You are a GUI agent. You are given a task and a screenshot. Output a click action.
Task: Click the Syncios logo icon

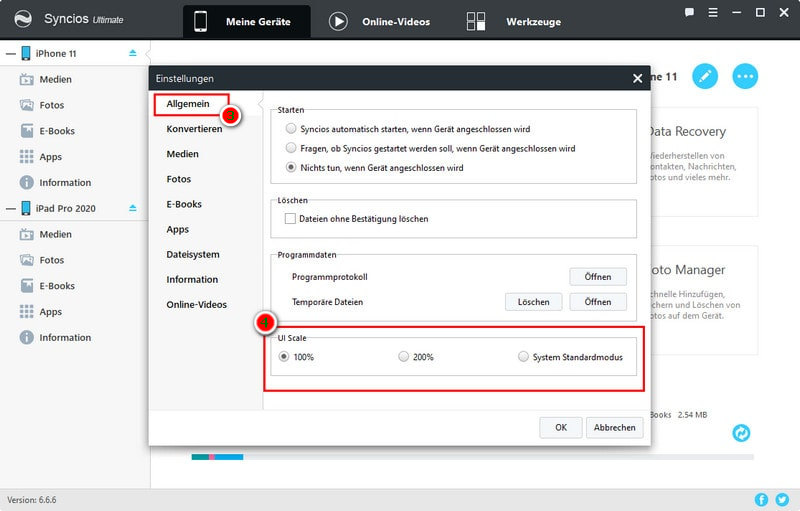click(23, 19)
